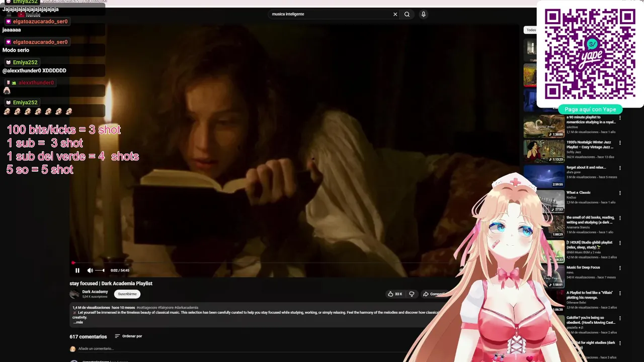Viewport: 644px width, 362px height.
Task: Click sidebar channel name 'Anamaria Stanciu'
Action: [578, 227]
